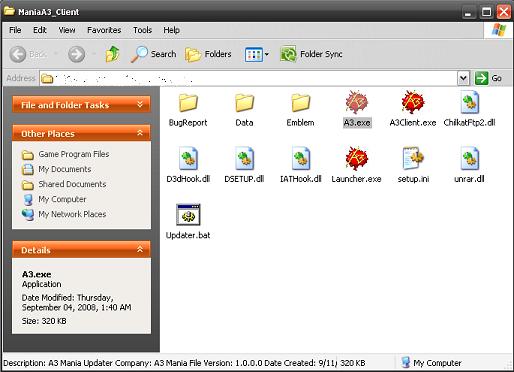Select the setup.ini configuration file
514x372 pixels.
pos(413,158)
